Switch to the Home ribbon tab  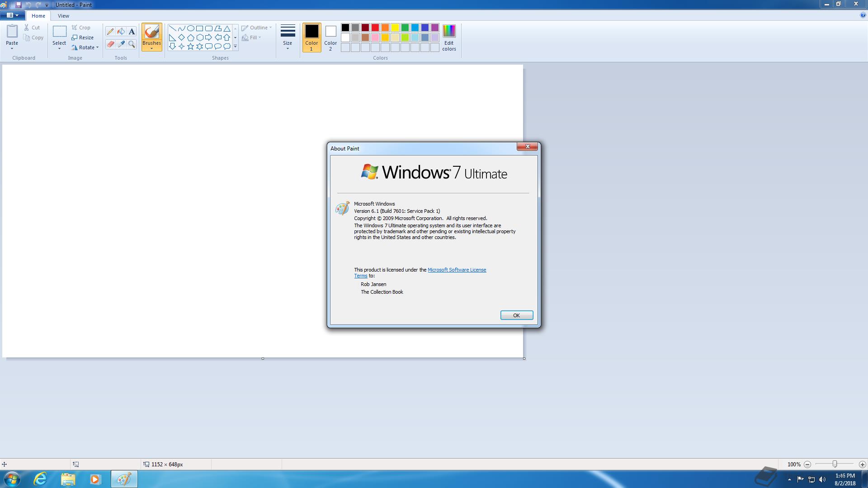38,16
